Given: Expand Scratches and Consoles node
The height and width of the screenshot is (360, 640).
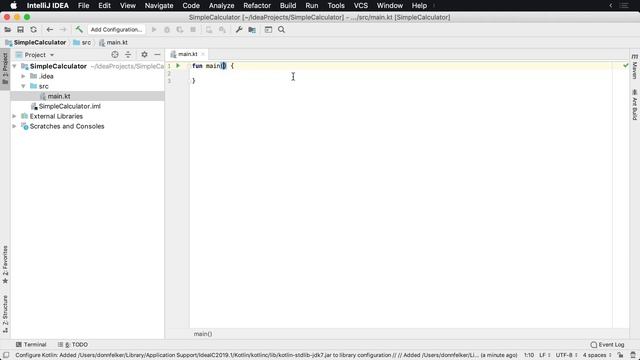Looking at the screenshot, I should click(x=14, y=127).
